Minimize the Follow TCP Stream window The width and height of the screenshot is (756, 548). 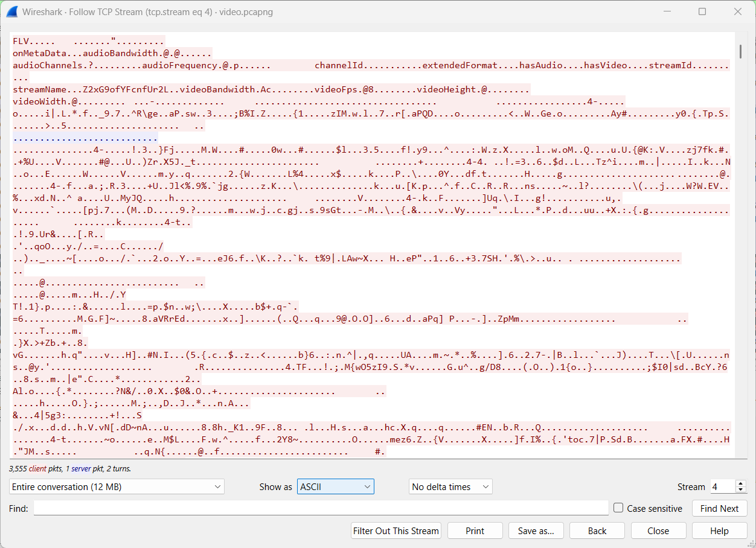667,12
